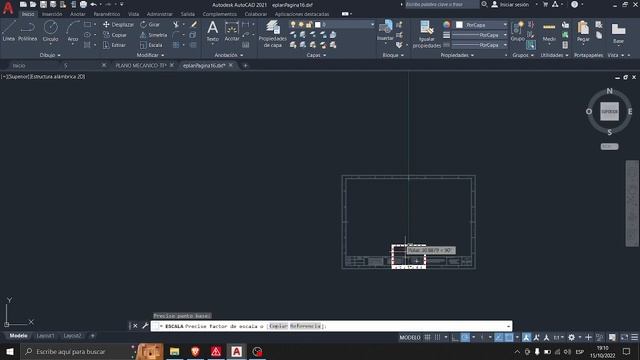Add new layout with plus button
Image resolution: width=640 pixels, height=360 pixels.
(93, 336)
